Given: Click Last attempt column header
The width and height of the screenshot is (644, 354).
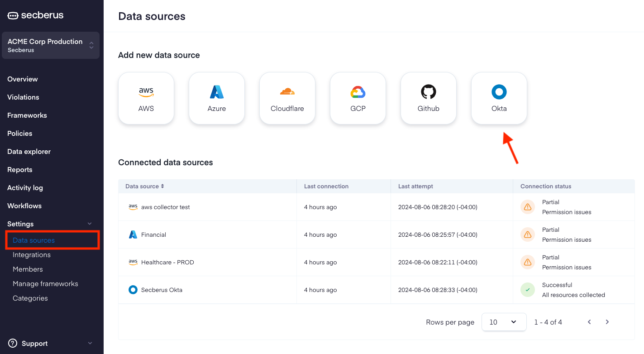Looking at the screenshot, I should pos(415,186).
